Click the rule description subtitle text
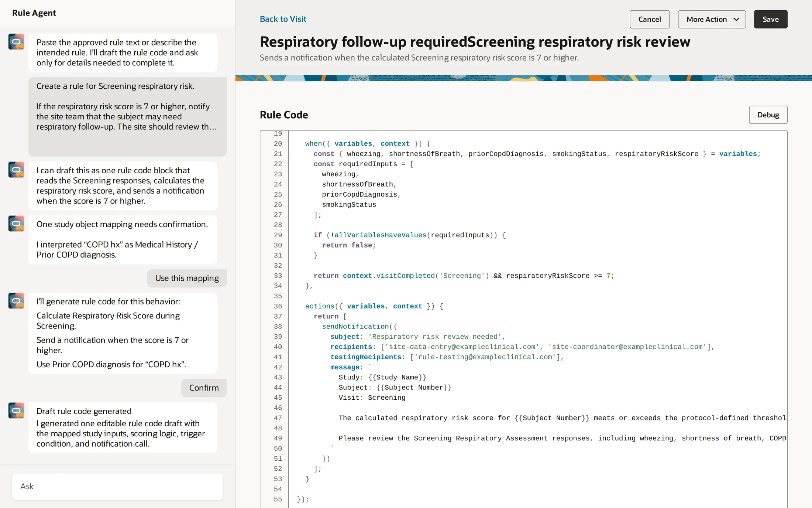 (419, 58)
